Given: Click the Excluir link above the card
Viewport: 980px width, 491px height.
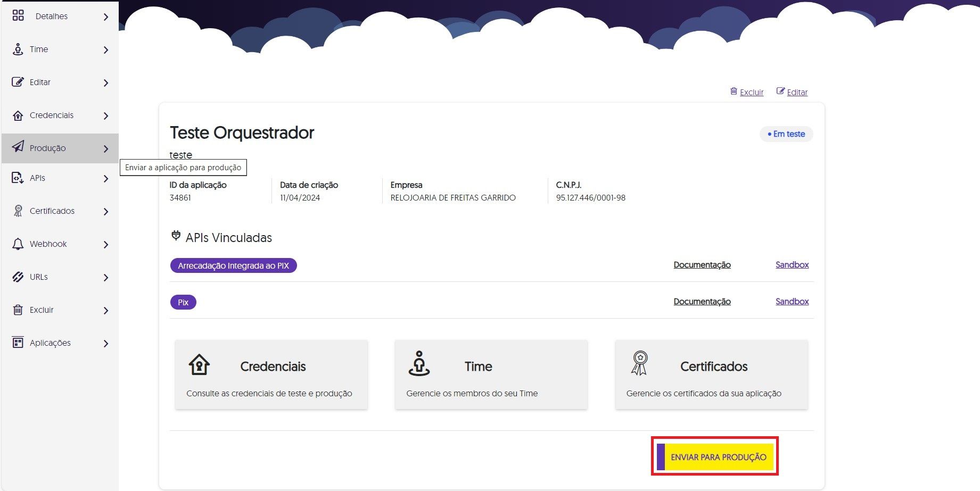Looking at the screenshot, I should [x=751, y=92].
